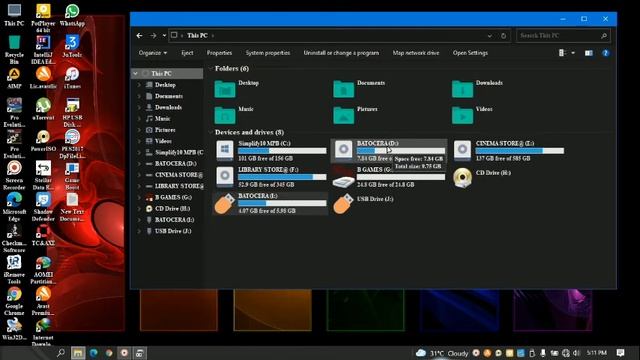The width and height of the screenshot is (640, 360).
Task: Open taskbar notification center icon
Action: coord(620,353)
